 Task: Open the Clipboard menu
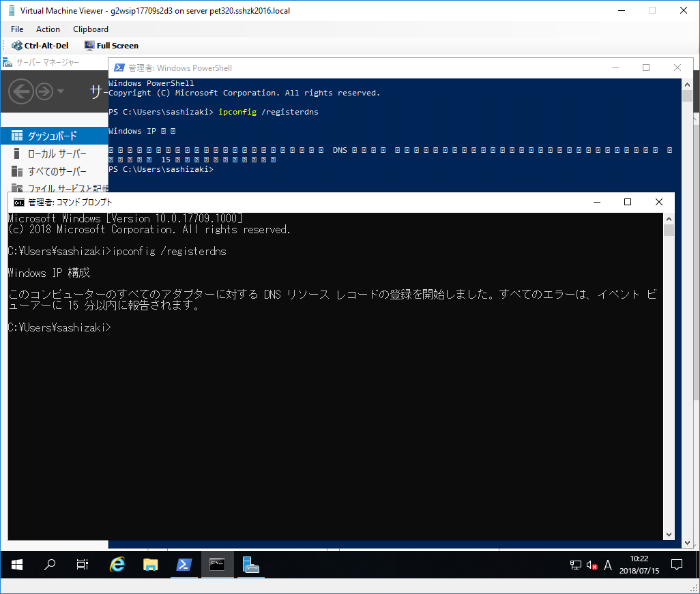click(x=90, y=29)
